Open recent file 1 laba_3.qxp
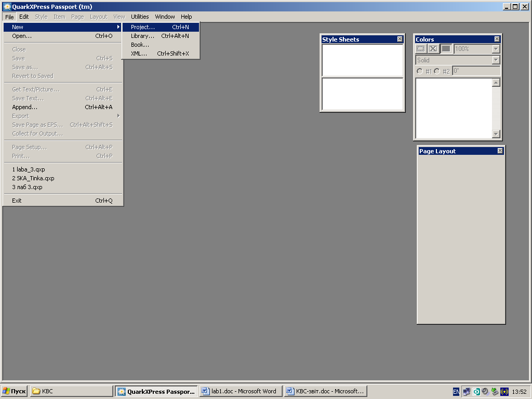Image resolution: width=532 pixels, height=399 pixels. point(63,169)
